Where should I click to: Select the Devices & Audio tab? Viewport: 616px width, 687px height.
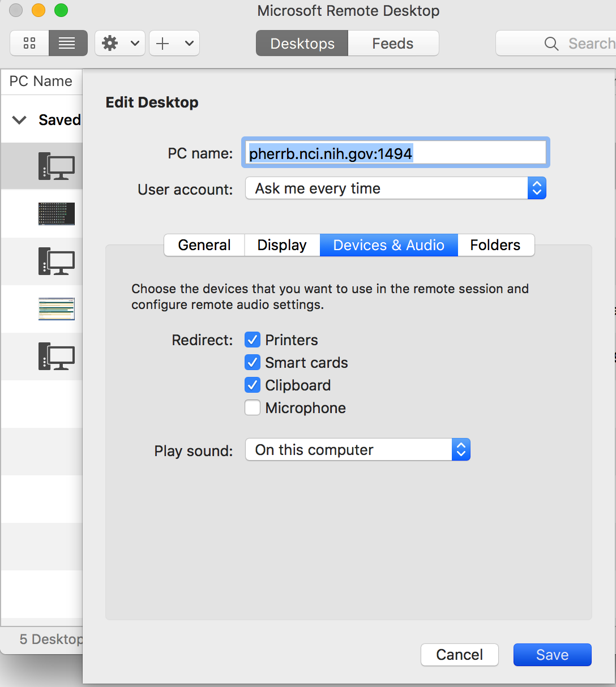(389, 245)
